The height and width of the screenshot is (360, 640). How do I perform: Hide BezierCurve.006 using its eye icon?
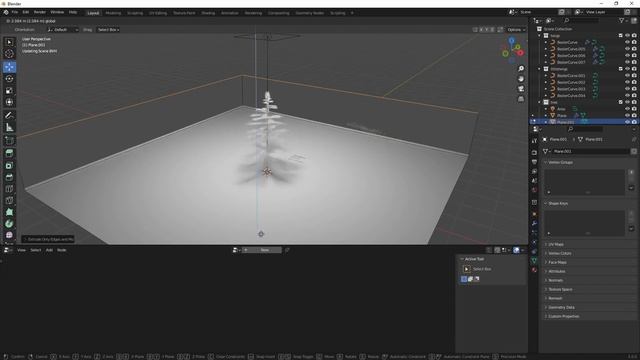pyautogui.click(x=627, y=56)
